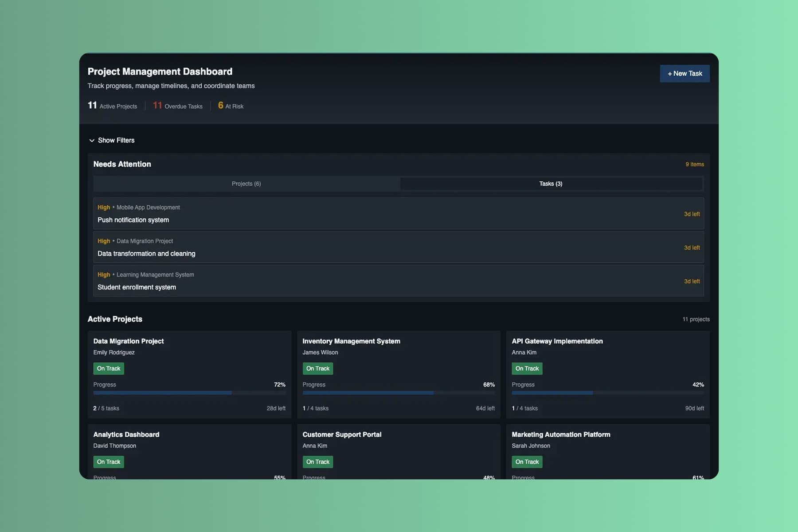The width and height of the screenshot is (798, 532).
Task: Click the Needs Attention heading
Action: 122,164
